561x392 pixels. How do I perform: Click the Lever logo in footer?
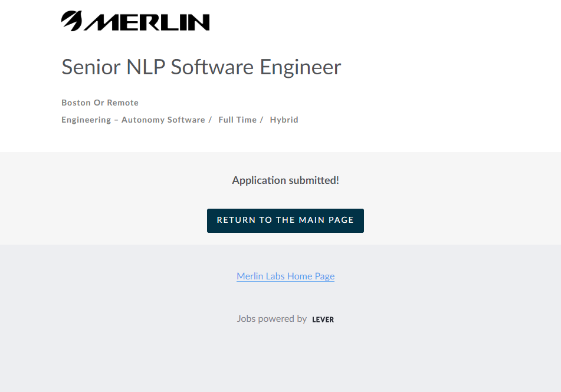coord(323,319)
